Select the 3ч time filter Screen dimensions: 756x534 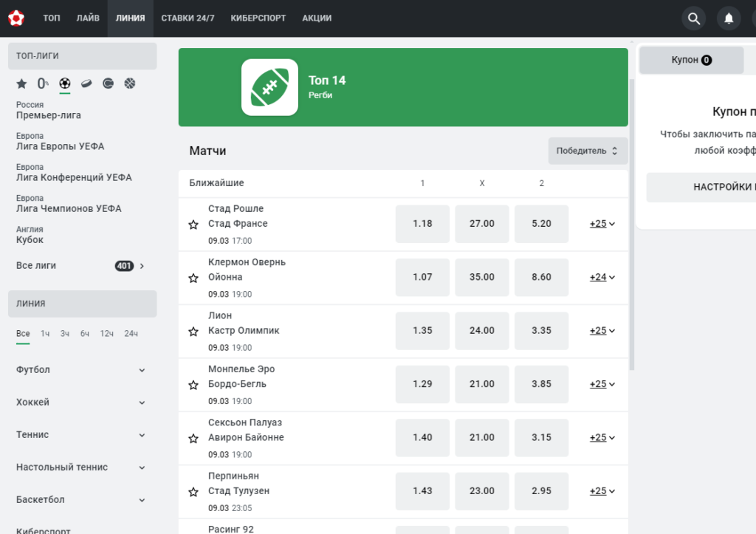click(x=65, y=334)
